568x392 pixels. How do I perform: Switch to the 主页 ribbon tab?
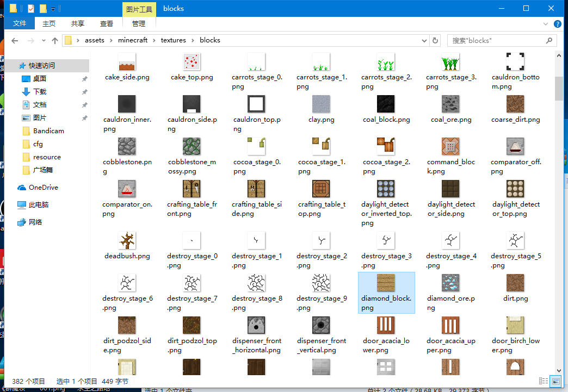pos(49,23)
